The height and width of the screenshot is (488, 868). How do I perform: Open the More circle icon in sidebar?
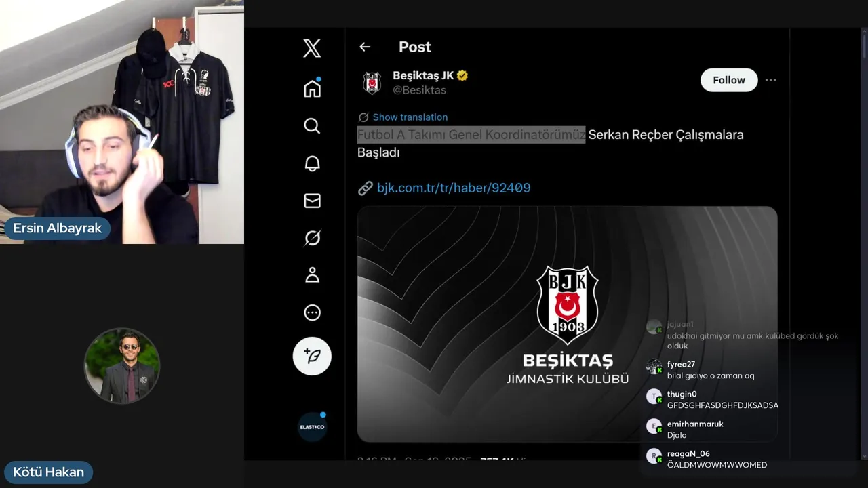(x=312, y=312)
